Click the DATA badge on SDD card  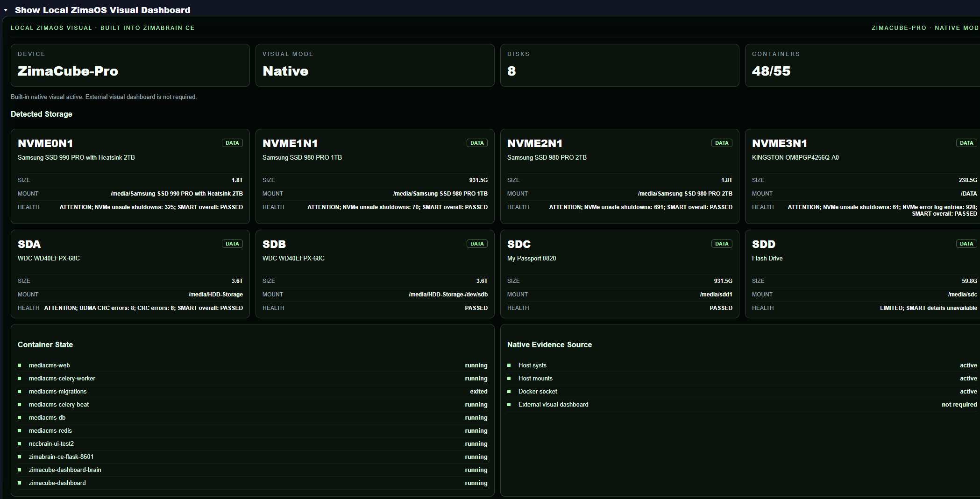click(966, 244)
